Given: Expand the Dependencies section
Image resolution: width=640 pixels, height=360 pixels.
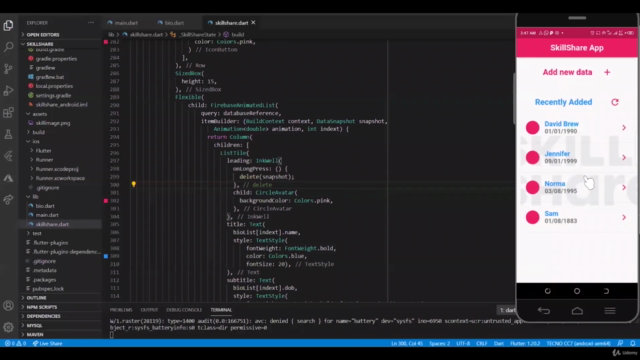Looking at the screenshot, I should tap(60, 316).
